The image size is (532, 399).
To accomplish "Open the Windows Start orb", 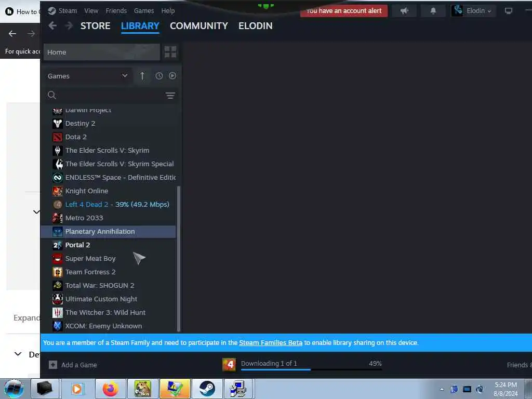I will 14,389.
